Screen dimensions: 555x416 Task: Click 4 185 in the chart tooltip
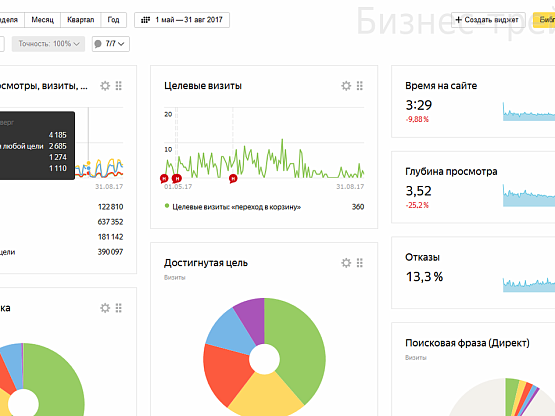coord(58,135)
